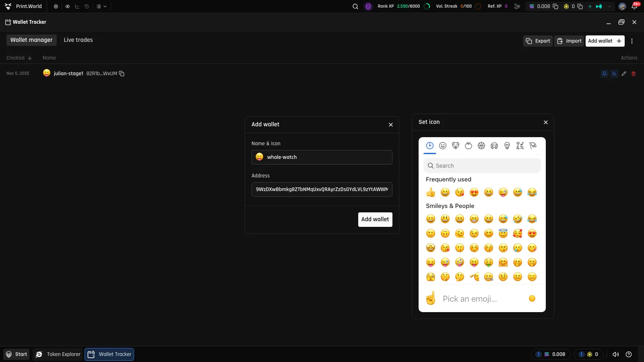
Task: Click the Vol. Streak orange progress ring
Action: [x=478, y=6]
